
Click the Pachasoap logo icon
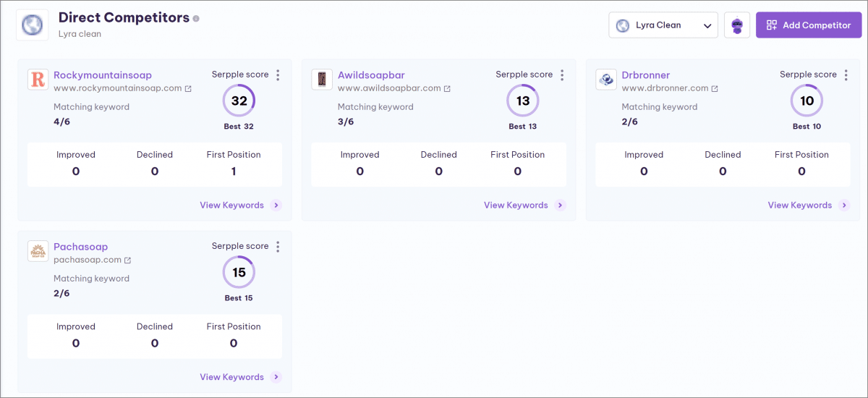coord(38,251)
